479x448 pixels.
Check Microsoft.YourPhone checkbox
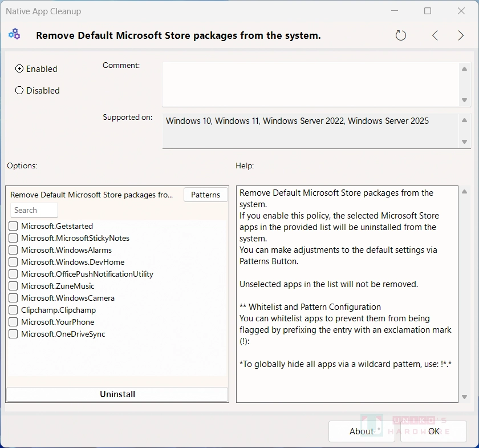pyautogui.click(x=13, y=322)
